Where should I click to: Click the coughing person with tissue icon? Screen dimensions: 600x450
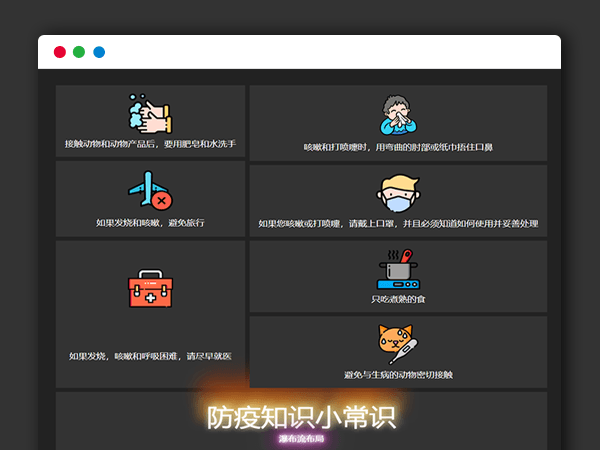(398, 115)
